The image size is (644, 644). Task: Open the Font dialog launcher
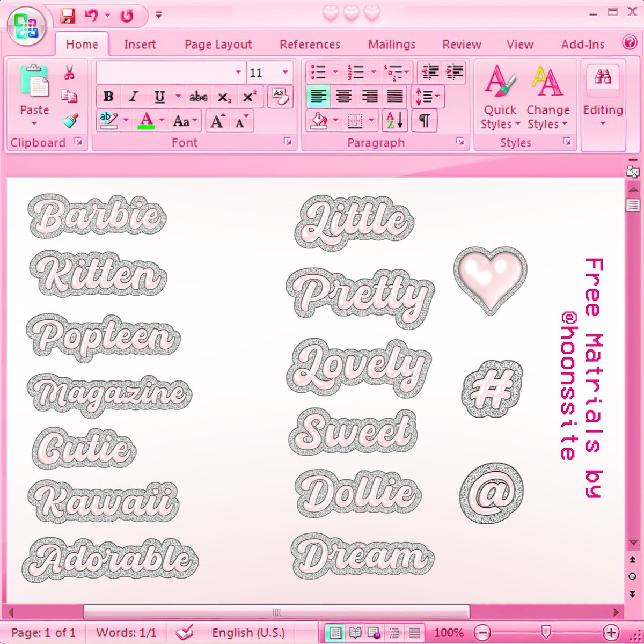click(288, 142)
